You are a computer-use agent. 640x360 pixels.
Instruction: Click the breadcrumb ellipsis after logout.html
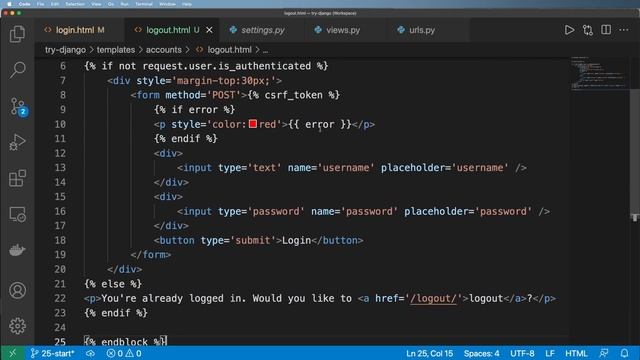pos(265,50)
